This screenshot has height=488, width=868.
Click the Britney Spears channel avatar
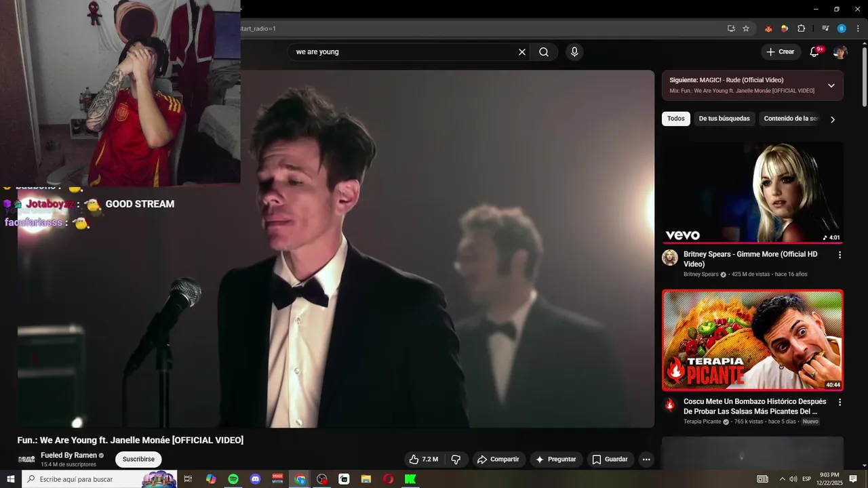tap(670, 258)
